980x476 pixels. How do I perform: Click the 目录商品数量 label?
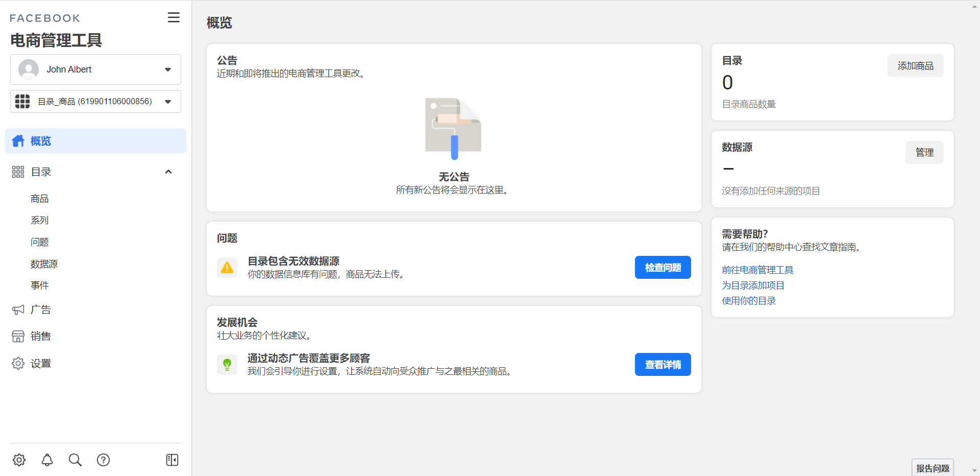(x=749, y=104)
